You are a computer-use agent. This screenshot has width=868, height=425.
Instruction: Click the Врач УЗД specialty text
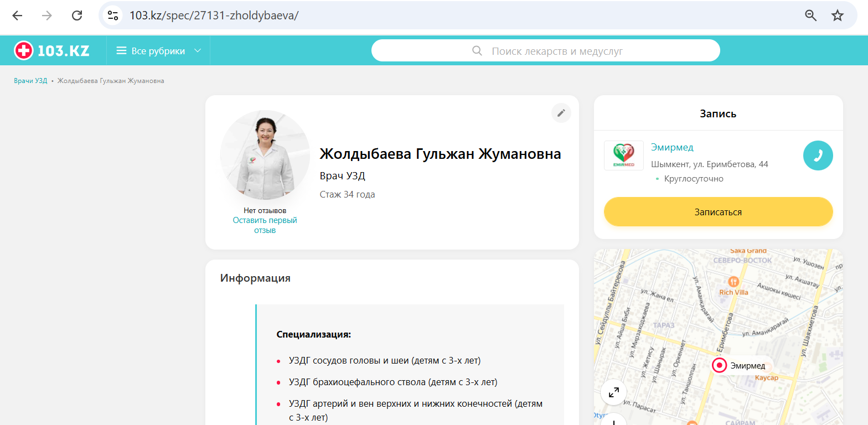343,176
